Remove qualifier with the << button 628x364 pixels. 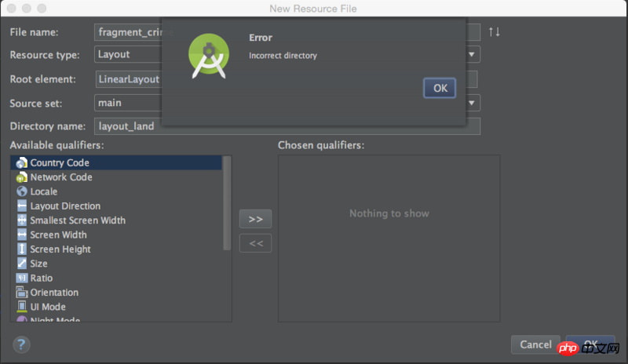click(x=256, y=243)
